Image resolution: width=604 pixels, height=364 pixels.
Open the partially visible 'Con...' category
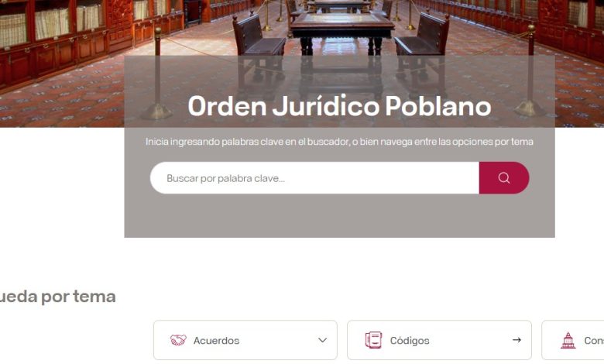[573, 340]
